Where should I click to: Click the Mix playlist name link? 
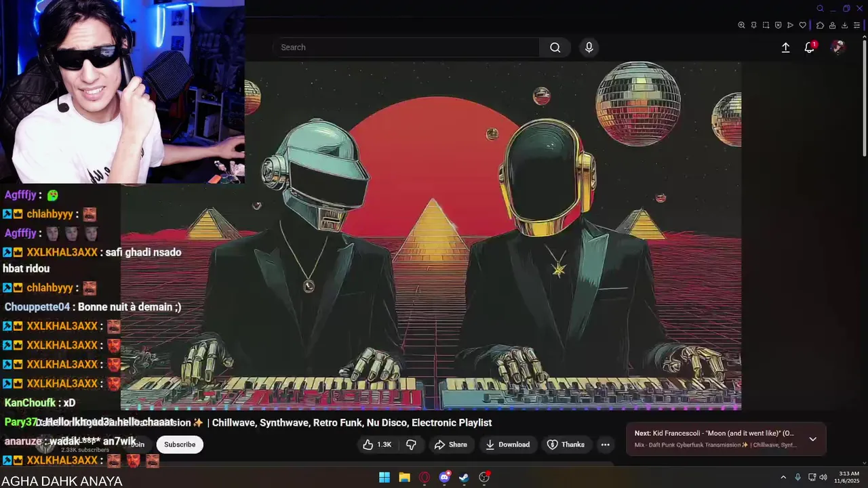pyautogui.click(x=715, y=445)
